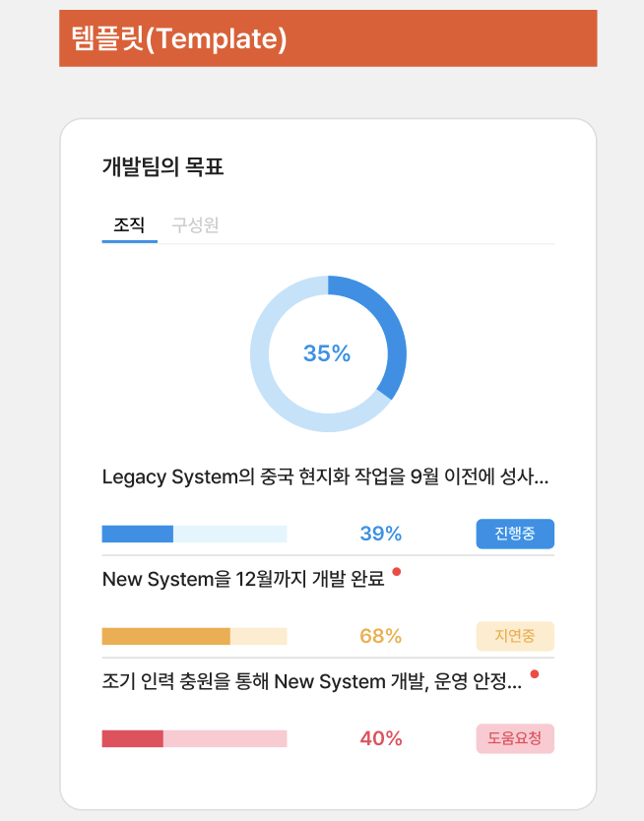Image resolution: width=644 pixels, height=821 pixels.
Task: Click the 68% progress bar
Action: (195, 636)
